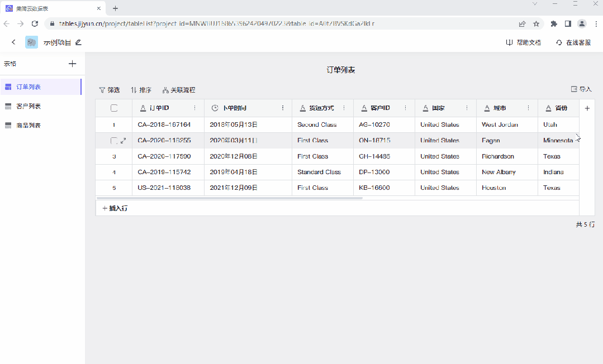Bookmark this page with star icon
This screenshot has width=603, height=364.
[536, 24]
